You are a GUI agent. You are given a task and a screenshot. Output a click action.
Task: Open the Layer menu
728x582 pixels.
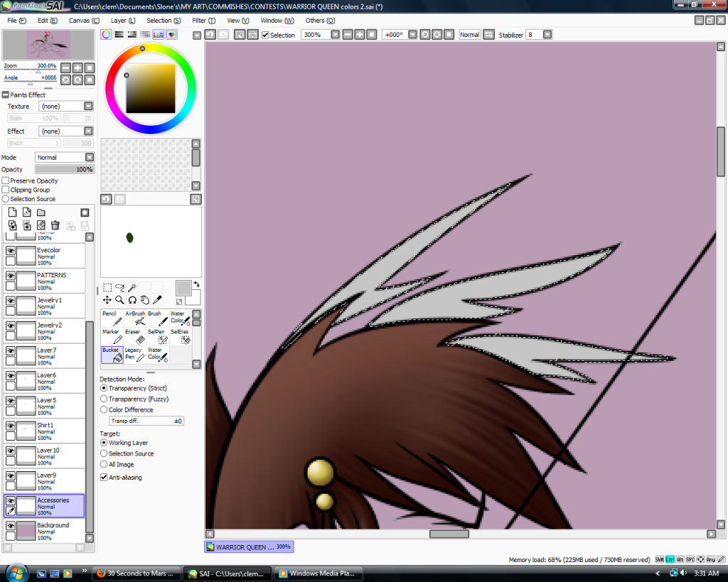click(x=123, y=21)
